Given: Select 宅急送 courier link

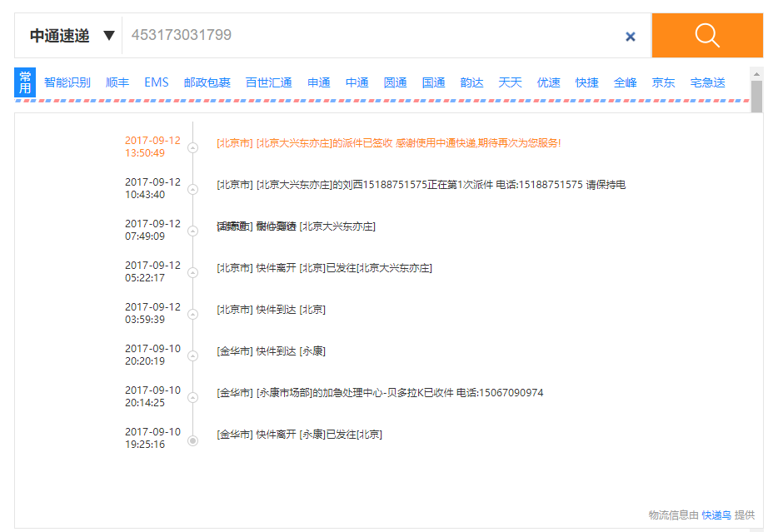Looking at the screenshot, I should pos(708,82).
